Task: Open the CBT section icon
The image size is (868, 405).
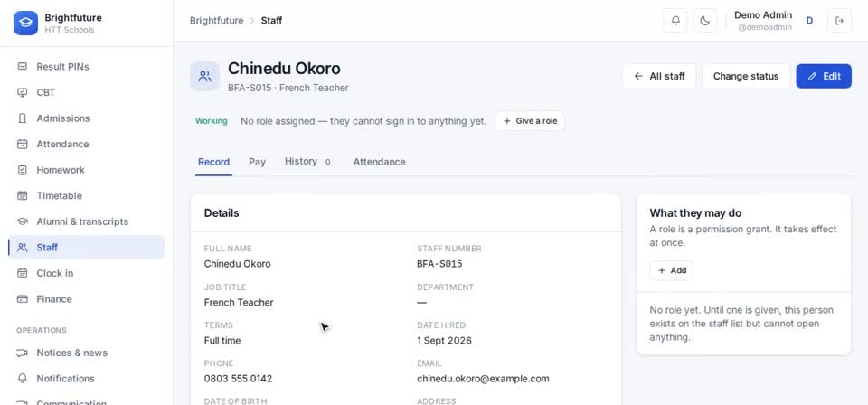Action: point(22,92)
